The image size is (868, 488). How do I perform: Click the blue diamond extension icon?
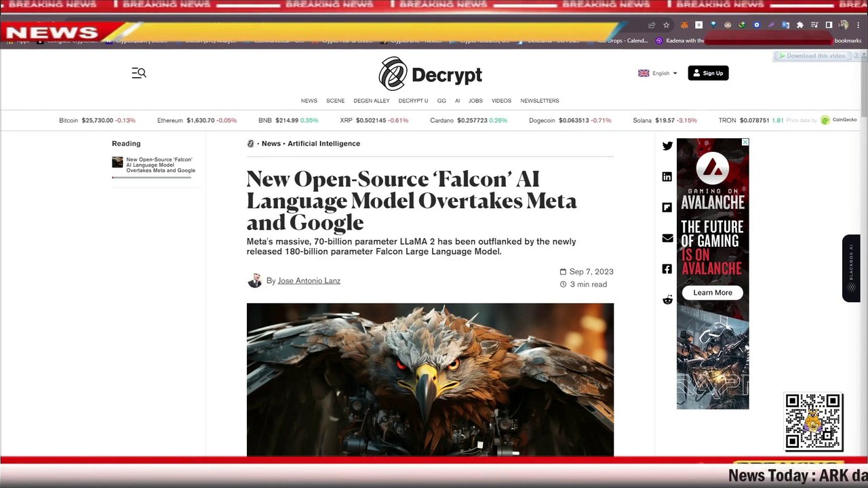point(713,25)
